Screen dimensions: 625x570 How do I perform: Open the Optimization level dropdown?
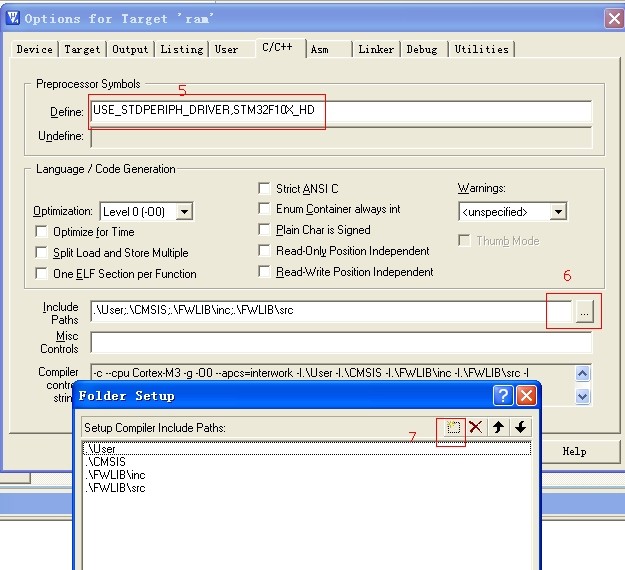183,212
